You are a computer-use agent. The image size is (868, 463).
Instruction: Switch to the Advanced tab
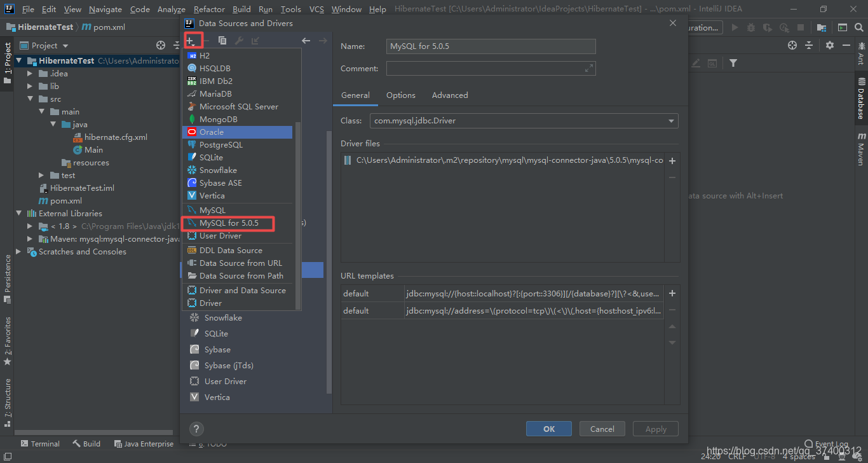450,95
